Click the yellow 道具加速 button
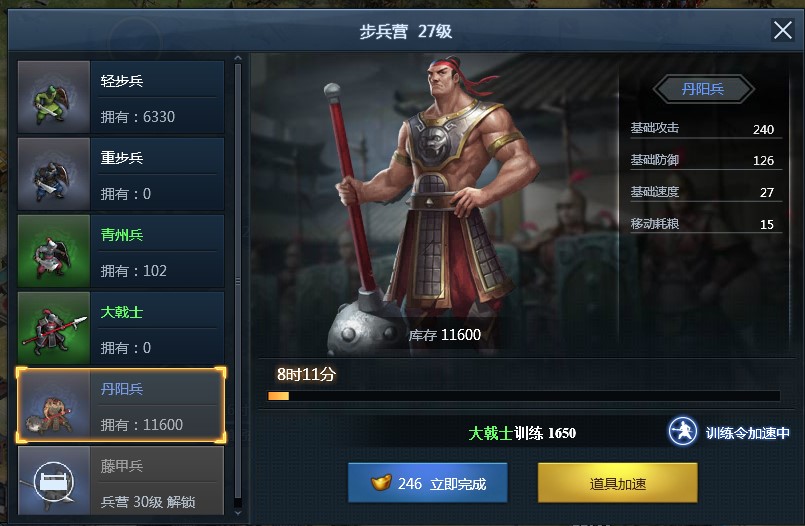This screenshot has height=526, width=805. click(x=618, y=483)
